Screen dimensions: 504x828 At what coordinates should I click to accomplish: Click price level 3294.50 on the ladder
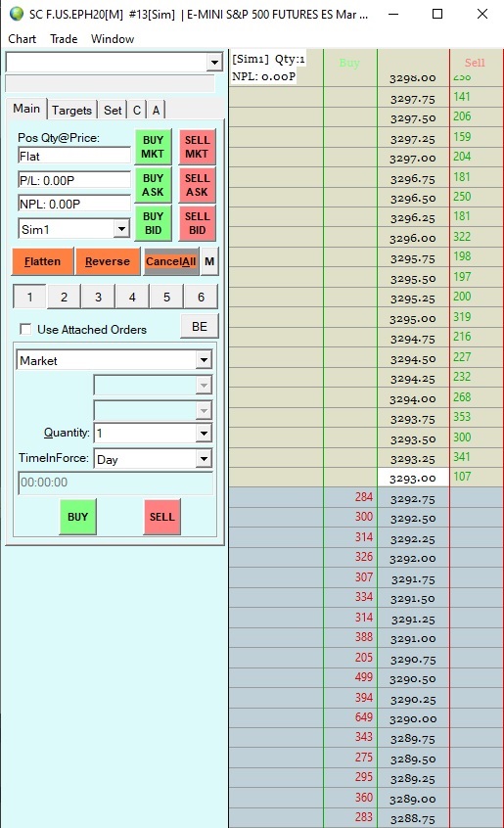[413, 359]
